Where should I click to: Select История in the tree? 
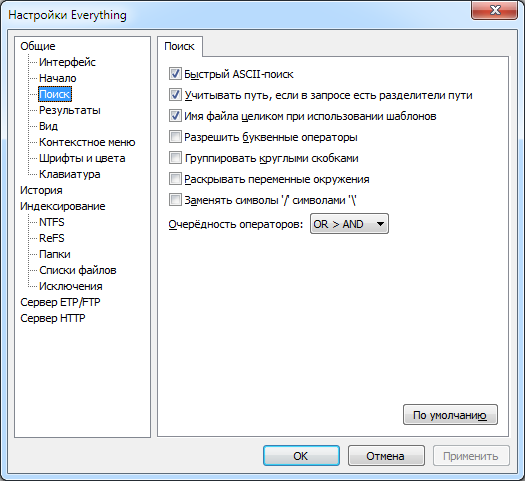tap(41, 190)
